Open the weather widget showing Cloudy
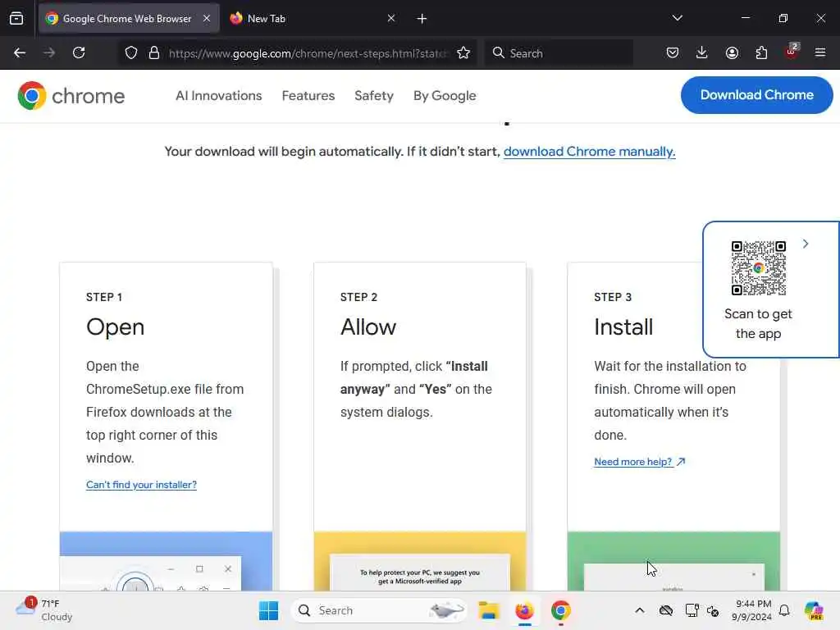Viewport: 840px width, 630px height. [44, 610]
